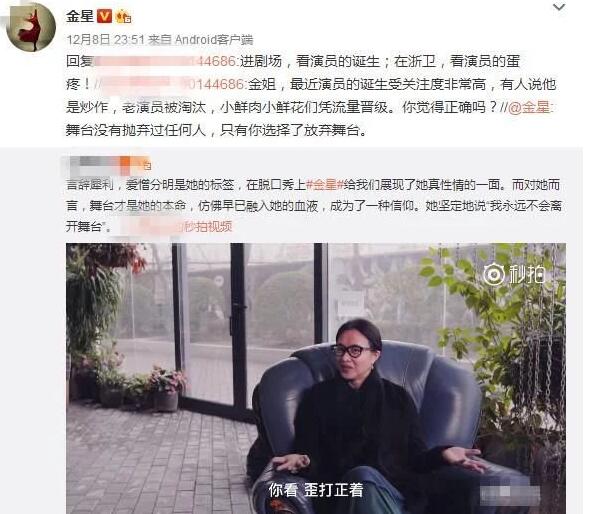The width and height of the screenshot is (590, 514).
Task: Open the 12月8日 23:51 timestamp link
Action: [x=105, y=40]
